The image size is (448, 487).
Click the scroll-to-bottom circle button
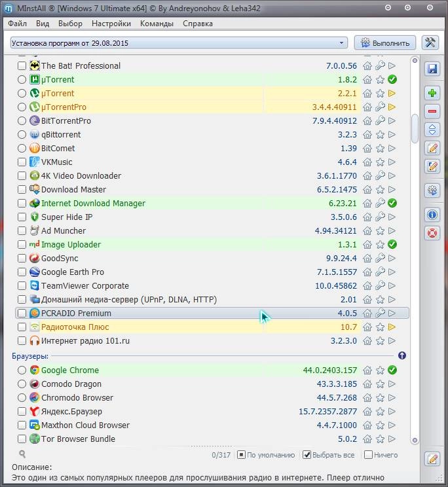coord(415,440)
